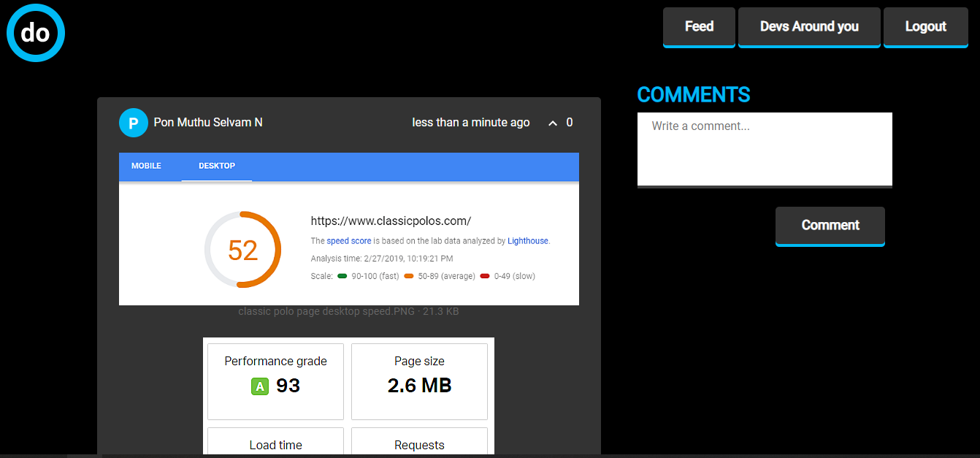
Task: Click the '90-100 (fast)' scale legend
Action: point(368,276)
